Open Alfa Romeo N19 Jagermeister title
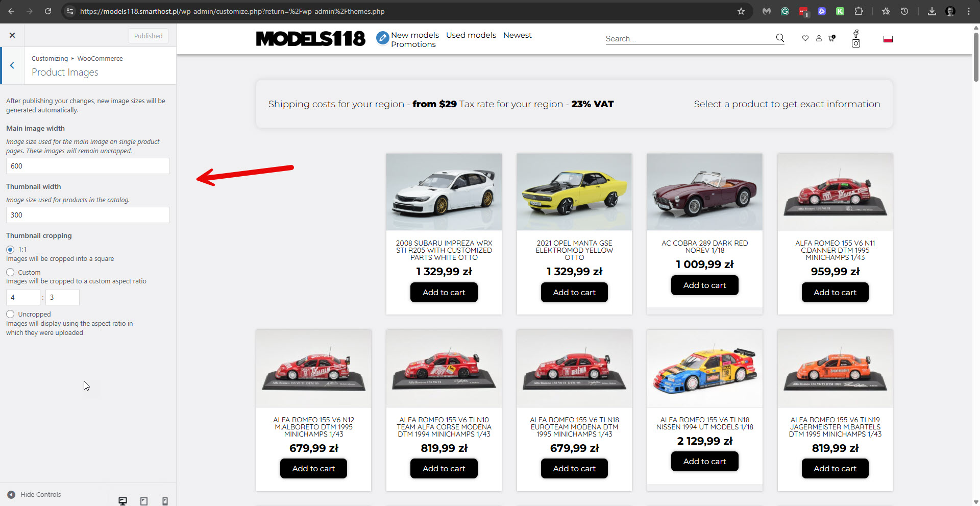The width and height of the screenshot is (980, 506). coord(835,427)
